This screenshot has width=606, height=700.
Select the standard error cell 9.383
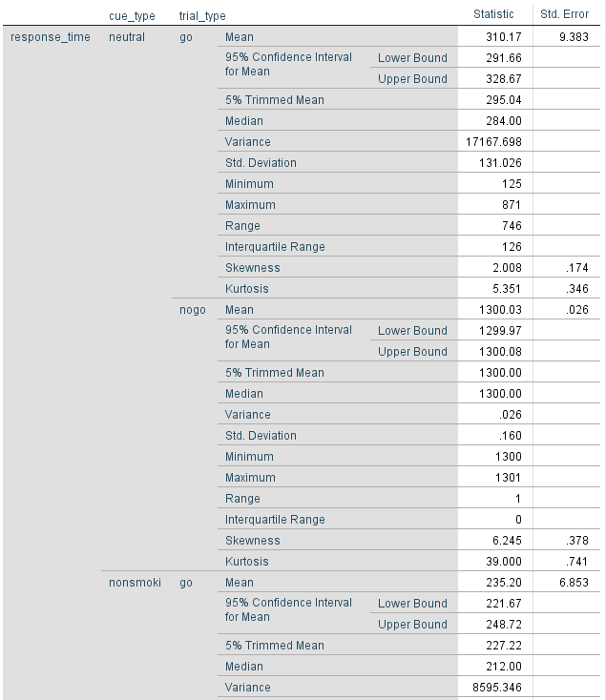(574, 37)
